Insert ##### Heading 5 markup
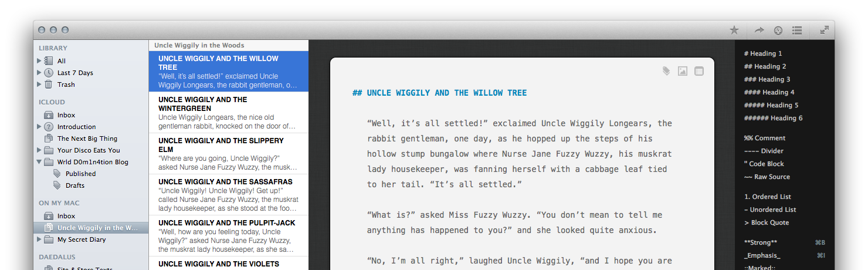The width and height of the screenshot is (868, 270). [771, 105]
